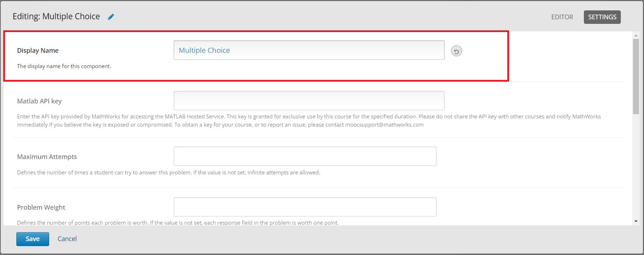This screenshot has height=255, width=644.
Task: Focus the Display Name text field
Action: pyautogui.click(x=309, y=50)
